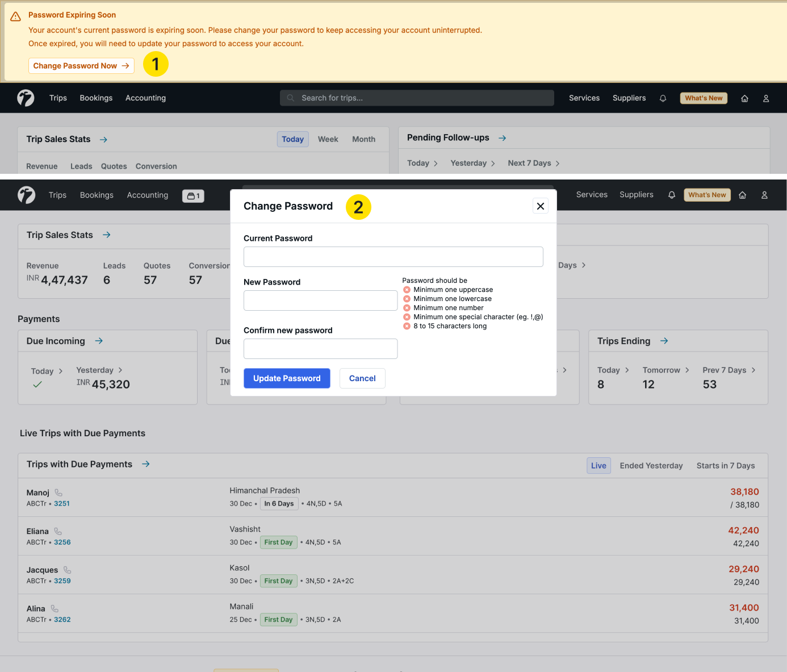Viewport: 787px width, 672px height.
Task: Click the bell icon beside the trip search field
Action: coord(663,98)
